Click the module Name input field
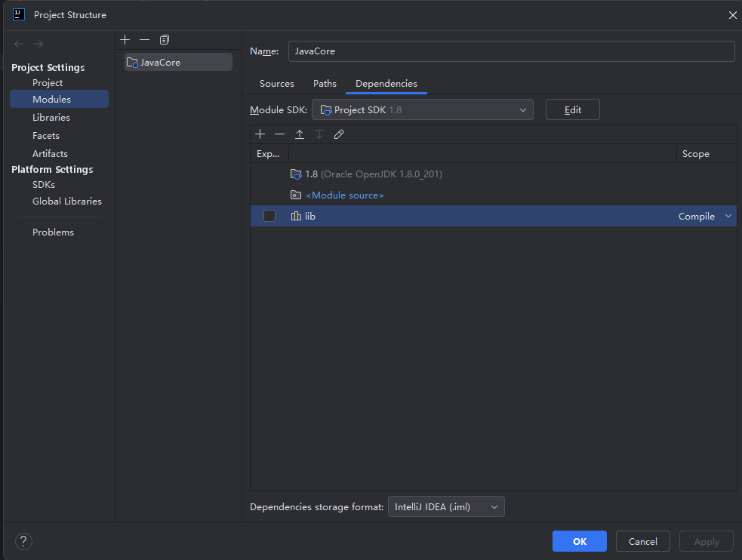The image size is (742, 560). coord(511,51)
